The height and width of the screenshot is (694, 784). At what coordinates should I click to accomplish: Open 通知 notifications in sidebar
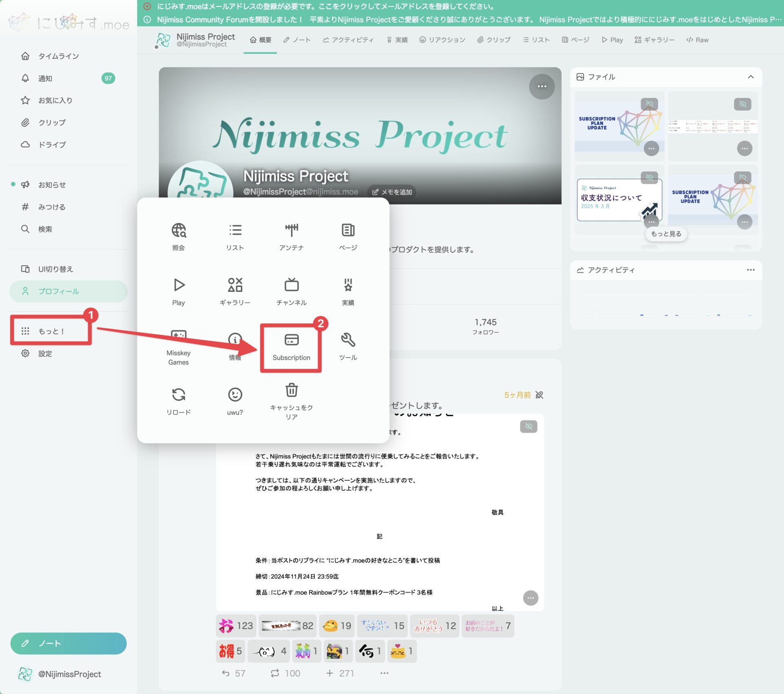[x=68, y=78]
